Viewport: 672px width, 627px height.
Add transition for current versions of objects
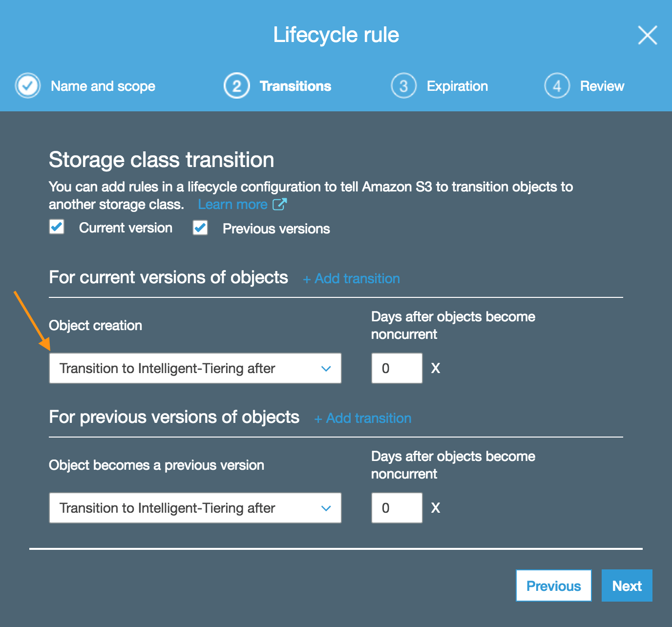point(352,278)
